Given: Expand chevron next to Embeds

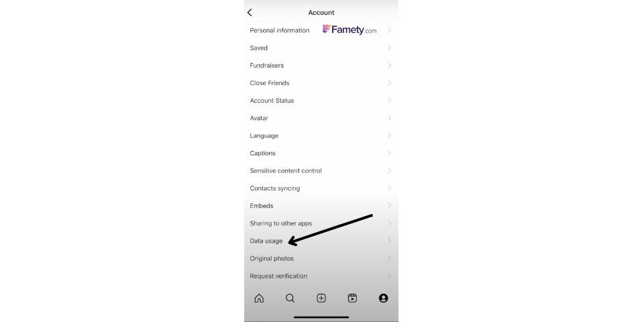Looking at the screenshot, I should click(389, 206).
